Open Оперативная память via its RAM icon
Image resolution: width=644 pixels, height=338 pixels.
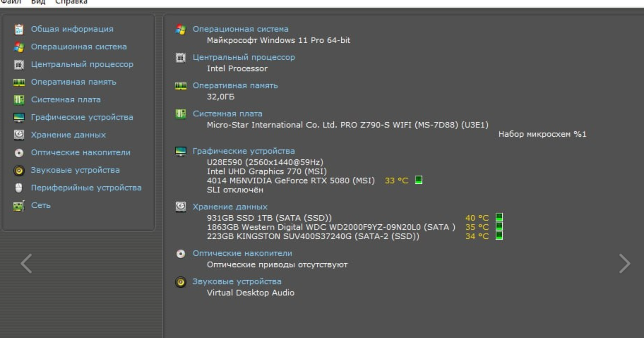click(19, 82)
